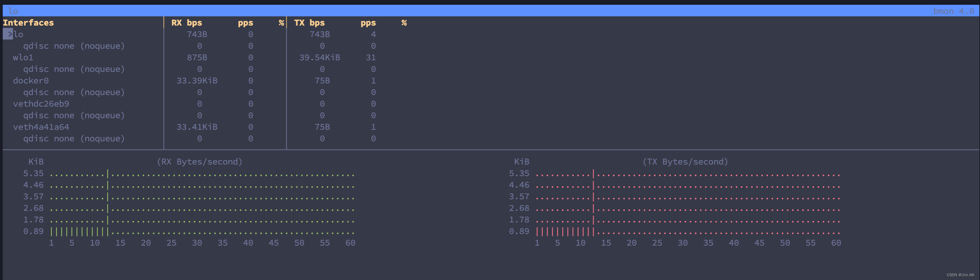Viewport: 980px width, 280px height.
Task: Click the 75B TX value for docker0
Action: point(322,81)
